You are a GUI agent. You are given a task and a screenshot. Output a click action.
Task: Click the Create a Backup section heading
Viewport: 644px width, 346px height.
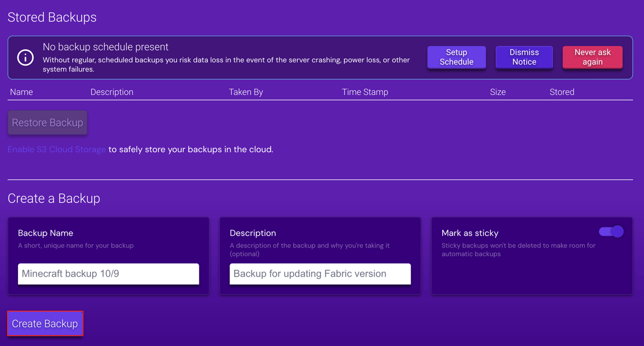pyautogui.click(x=54, y=198)
